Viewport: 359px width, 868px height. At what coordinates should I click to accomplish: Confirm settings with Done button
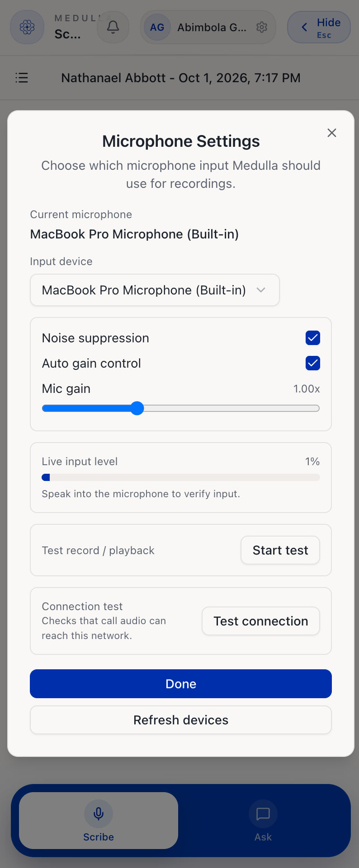click(x=181, y=684)
